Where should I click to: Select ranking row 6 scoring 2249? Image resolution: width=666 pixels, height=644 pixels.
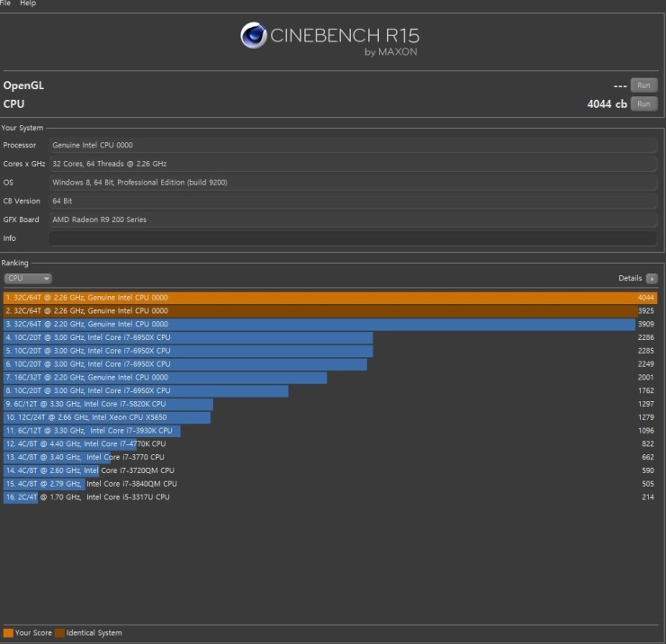click(x=330, y=364)
